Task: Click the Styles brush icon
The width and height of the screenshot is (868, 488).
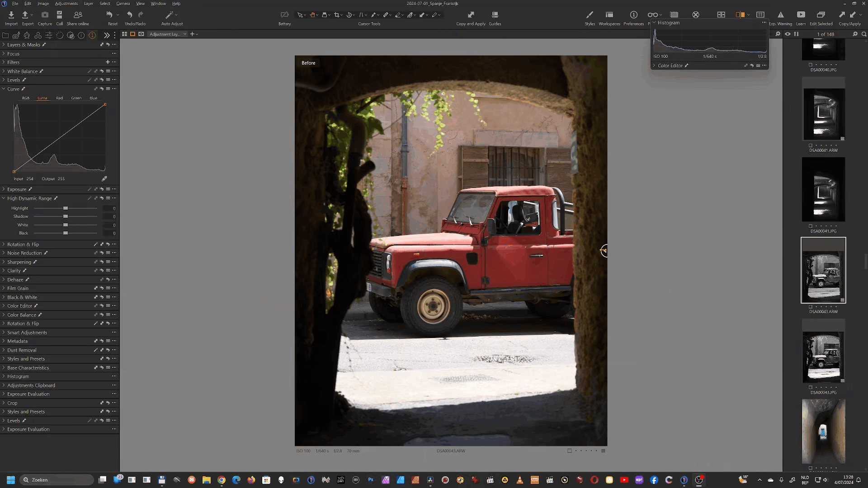Action: click(590, 15)
